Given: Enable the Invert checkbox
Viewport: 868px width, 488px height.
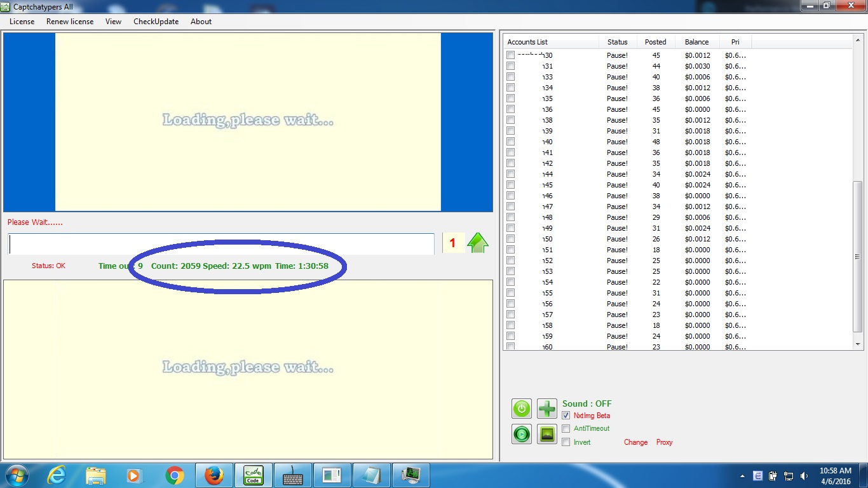Looking at the screenshot, I should click(566, 442).
